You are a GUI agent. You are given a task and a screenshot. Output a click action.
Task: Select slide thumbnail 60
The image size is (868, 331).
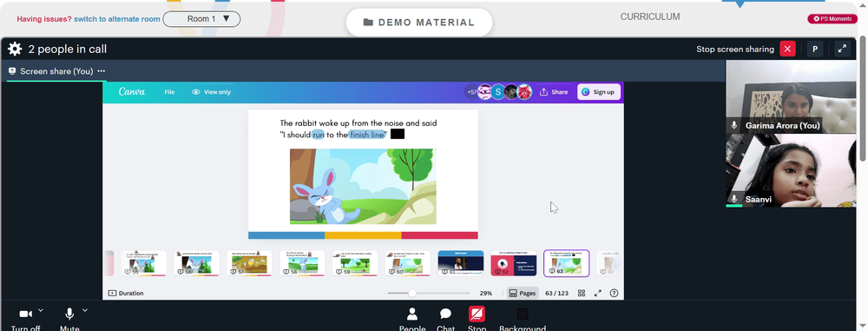(x=408, y=263)
